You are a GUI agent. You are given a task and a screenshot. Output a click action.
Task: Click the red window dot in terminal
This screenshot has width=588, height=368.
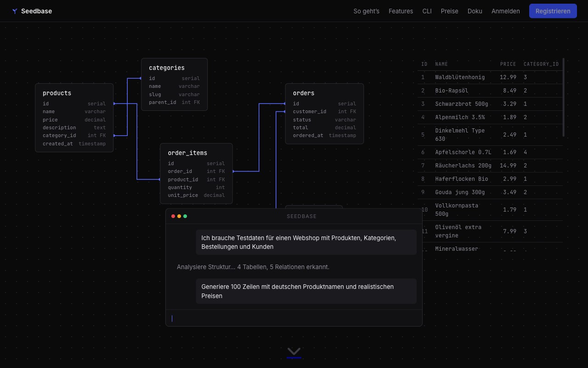tap(173, 216)
